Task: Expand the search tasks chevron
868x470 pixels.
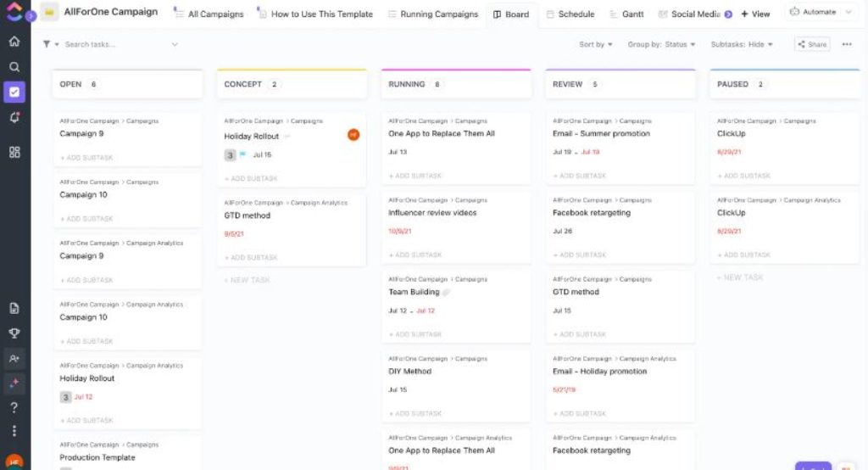Action: [x=175, y=44]
